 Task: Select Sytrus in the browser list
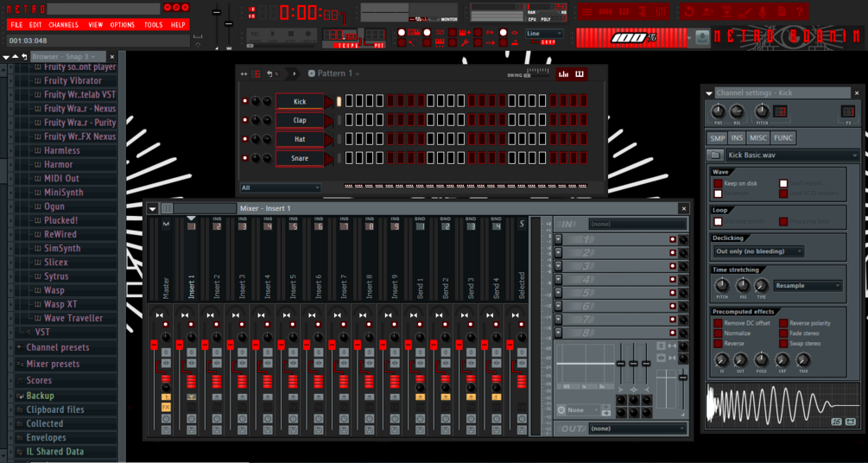pos(56,276)
